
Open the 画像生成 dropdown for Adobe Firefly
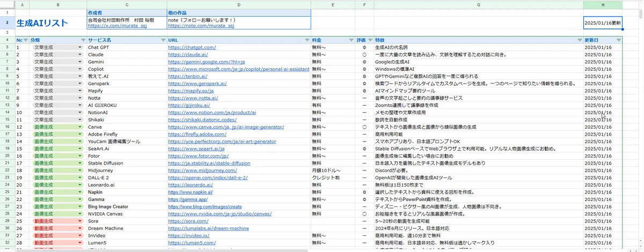coord(80,134)
